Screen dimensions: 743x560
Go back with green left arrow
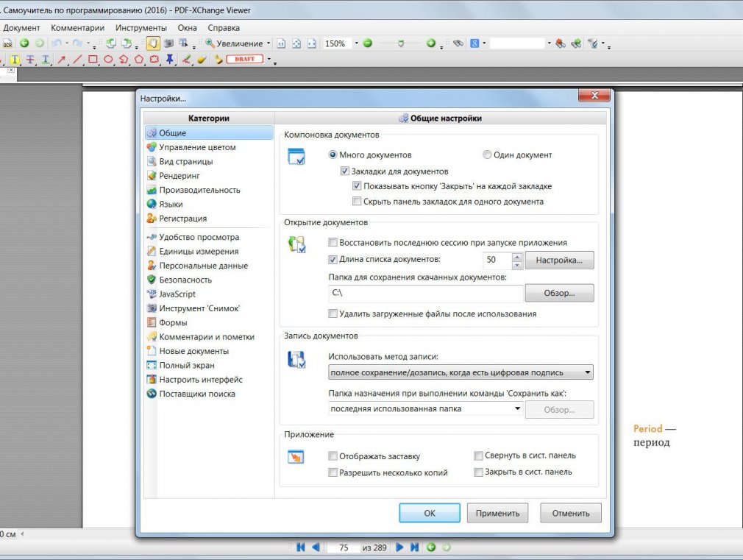(24, 43)
